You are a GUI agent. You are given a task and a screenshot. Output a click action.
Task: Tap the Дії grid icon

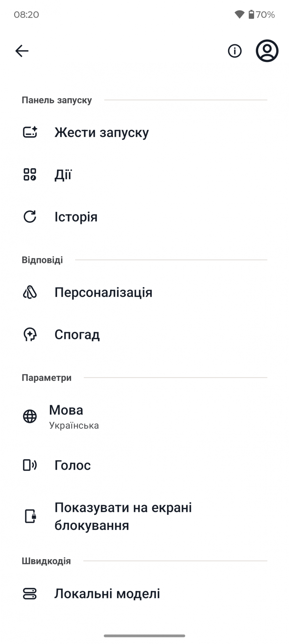tap(30, 175)
